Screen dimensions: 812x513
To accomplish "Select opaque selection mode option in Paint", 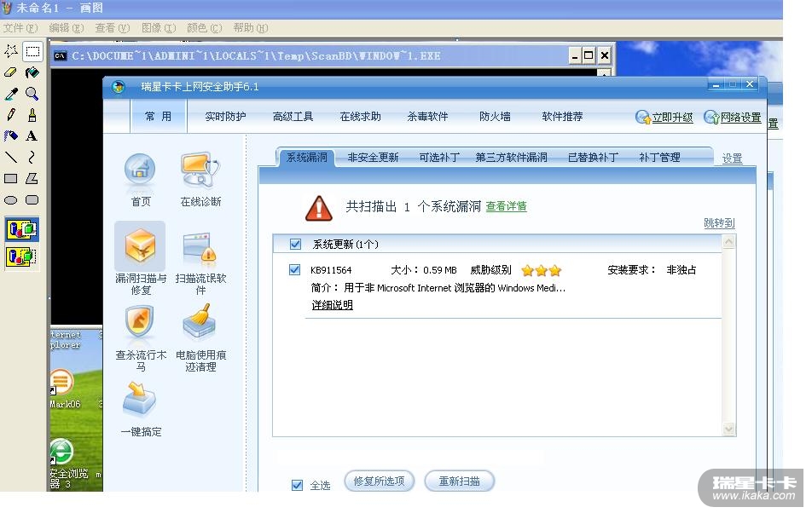I will point(22,229).
